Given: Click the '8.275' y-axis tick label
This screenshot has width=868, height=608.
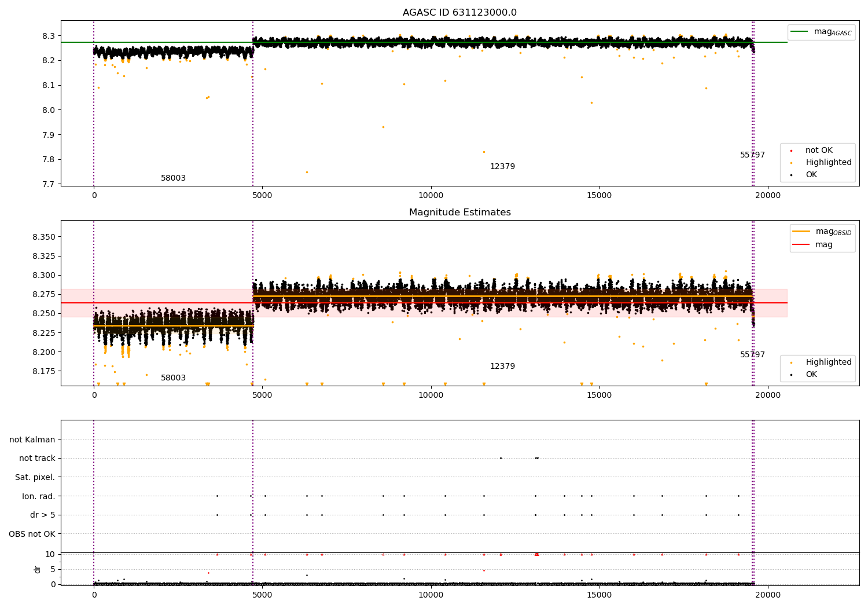Looking at the screenshot, I should coord(45,295).
